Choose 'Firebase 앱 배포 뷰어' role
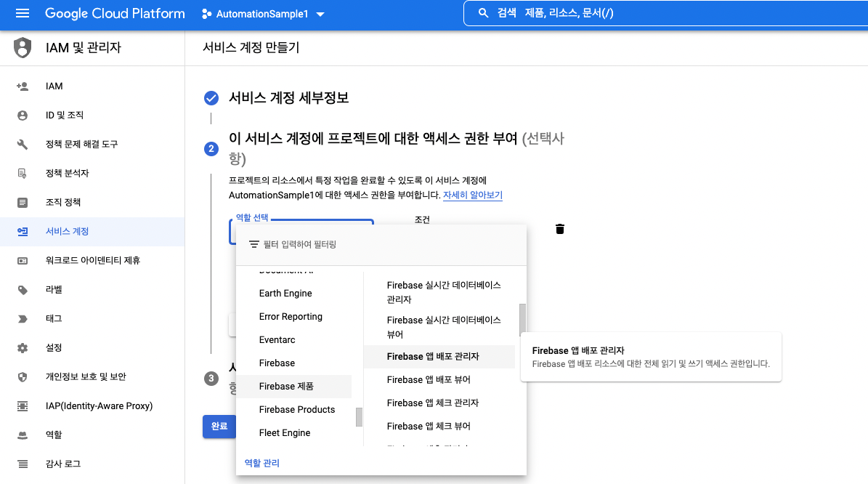Screen dimensions: 868x484 click(x=439, y=380)
